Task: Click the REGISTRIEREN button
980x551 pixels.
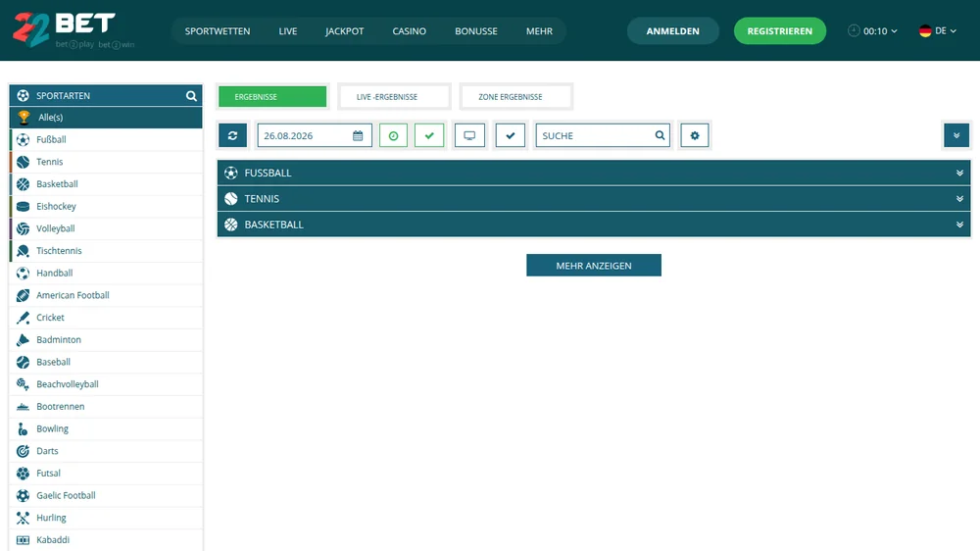Action: point(780,30)
